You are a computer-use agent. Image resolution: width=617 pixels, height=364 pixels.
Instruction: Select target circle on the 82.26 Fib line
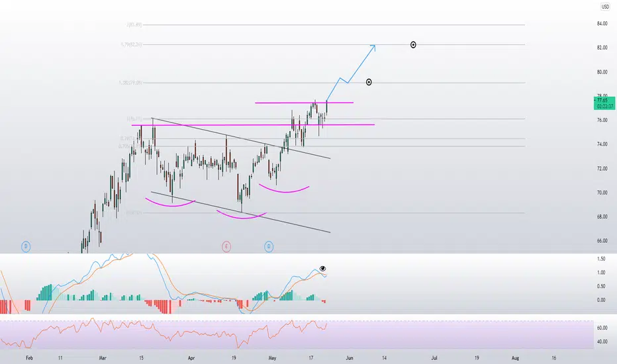point(413,45)
